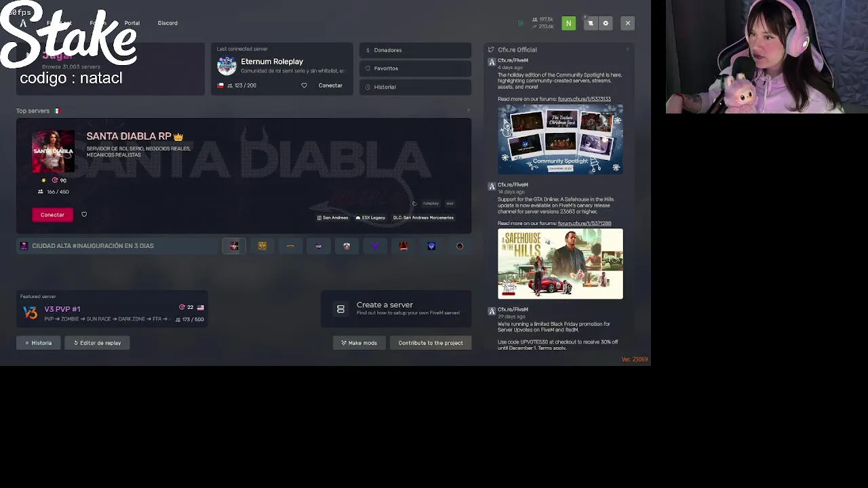
Task: Click the V3 server logo
Action: click(30, 312)
